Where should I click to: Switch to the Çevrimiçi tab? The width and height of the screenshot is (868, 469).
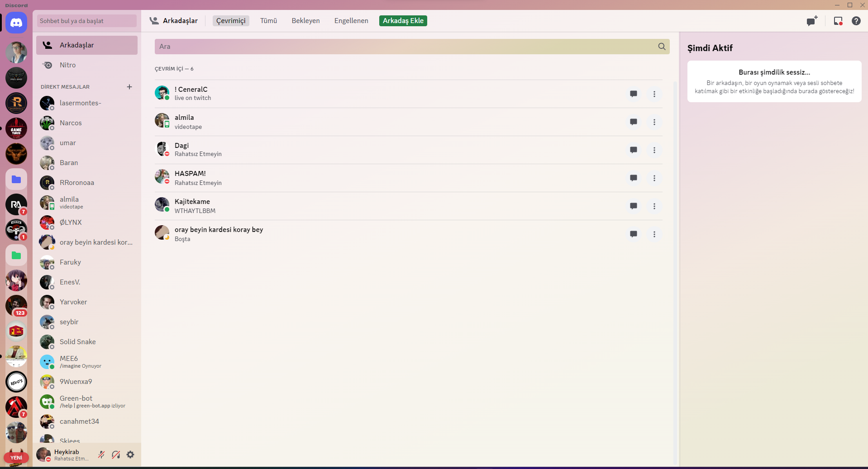click(231, 21)
